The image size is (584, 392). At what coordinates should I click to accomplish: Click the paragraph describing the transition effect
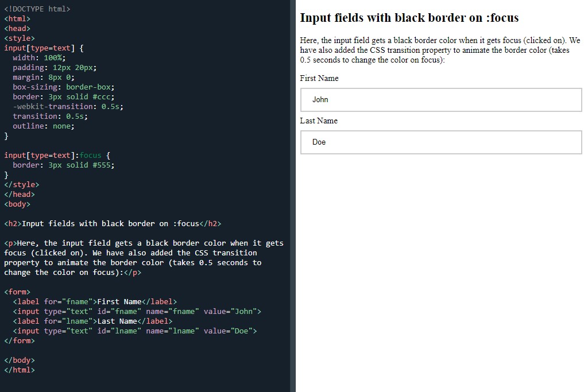[439, 50]
